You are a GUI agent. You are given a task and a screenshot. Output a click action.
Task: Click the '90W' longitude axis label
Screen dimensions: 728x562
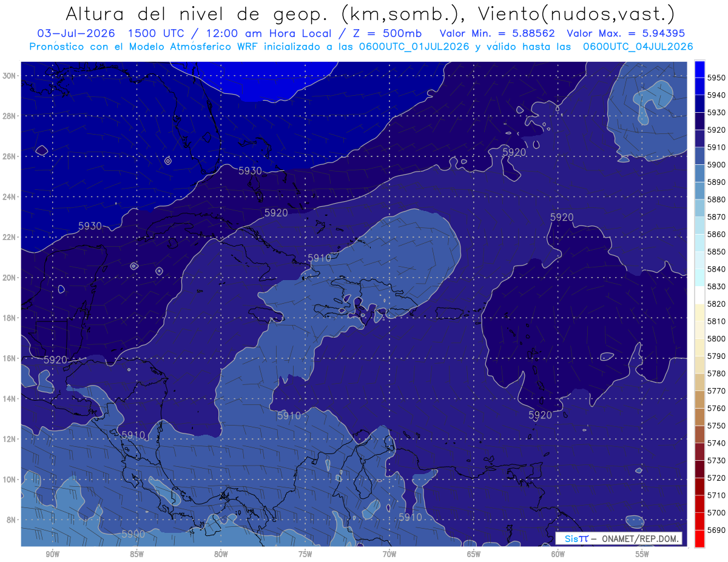pos(52,554)
